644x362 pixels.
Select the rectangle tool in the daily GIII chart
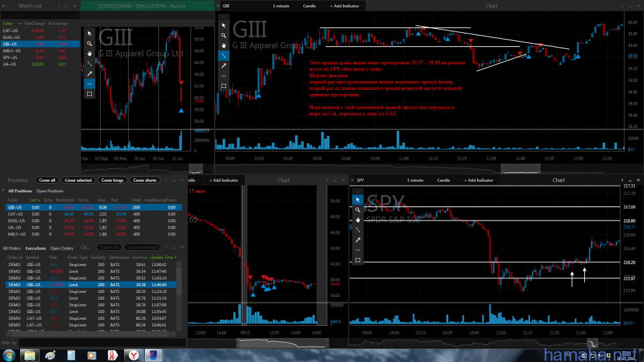[x=89, y=94]
